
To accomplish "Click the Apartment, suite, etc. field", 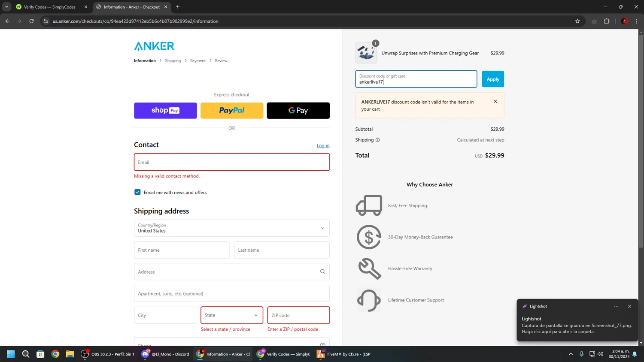I will click(x=232, y=294).
